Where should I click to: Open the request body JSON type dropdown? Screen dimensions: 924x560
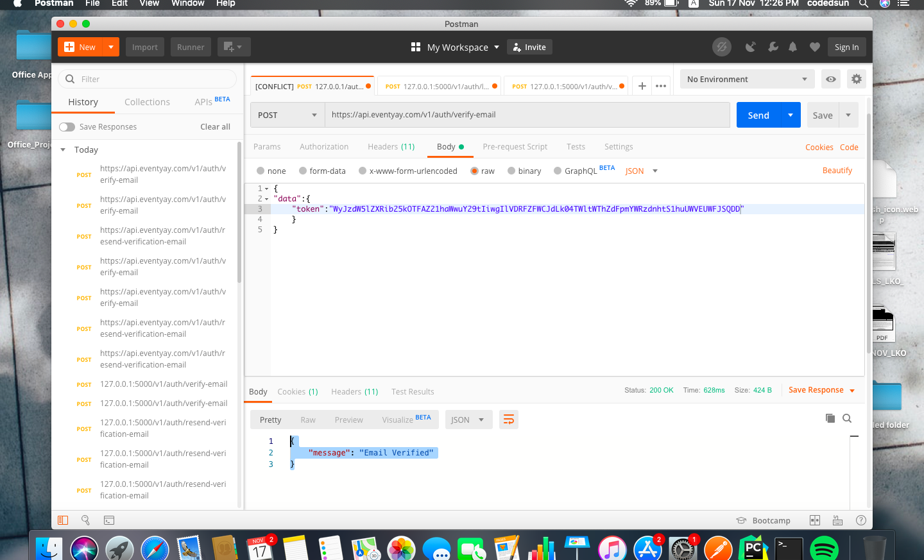click(x=642, y=171)
